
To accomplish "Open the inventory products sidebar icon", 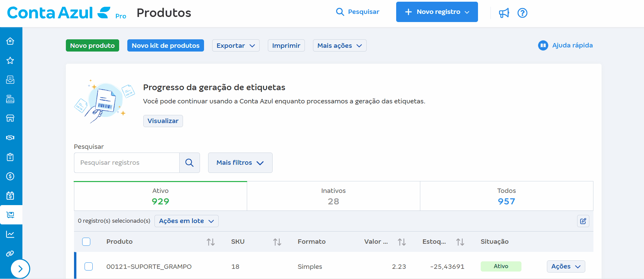I will coord(10,215).
